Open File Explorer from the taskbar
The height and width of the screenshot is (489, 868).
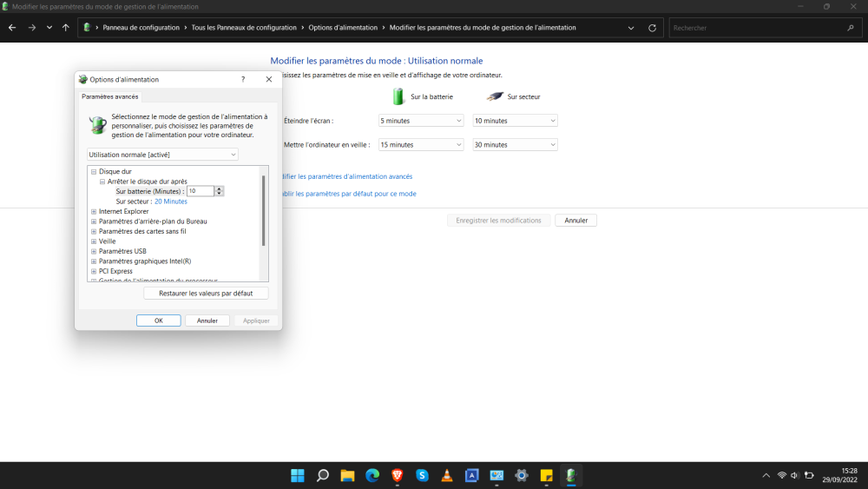click(347, 475)
